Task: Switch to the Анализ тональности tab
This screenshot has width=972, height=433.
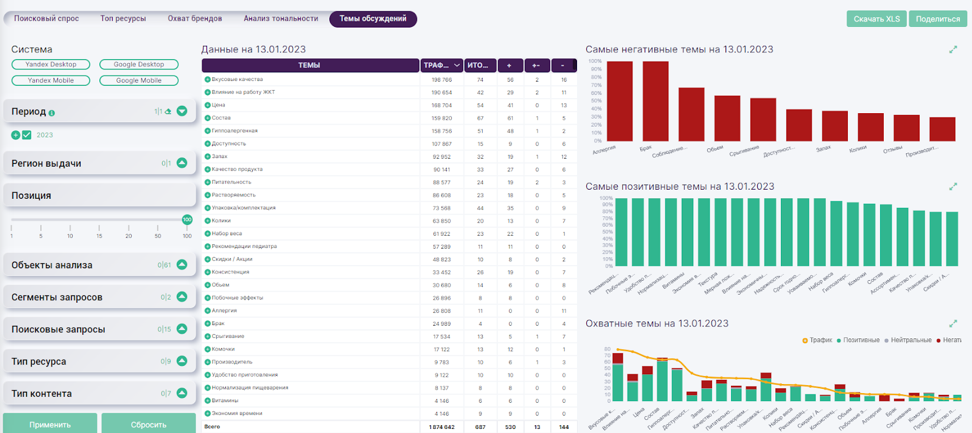Action: click(281, 19)
